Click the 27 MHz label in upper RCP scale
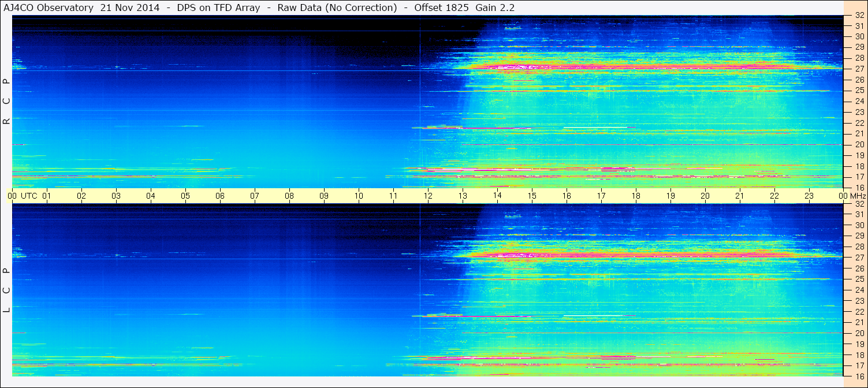 (859, 69)
